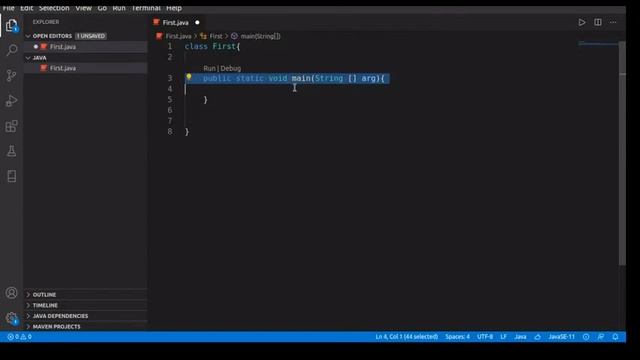Open the Accounts icon
This screenshot has height=360, width=640.
(11, 293)
